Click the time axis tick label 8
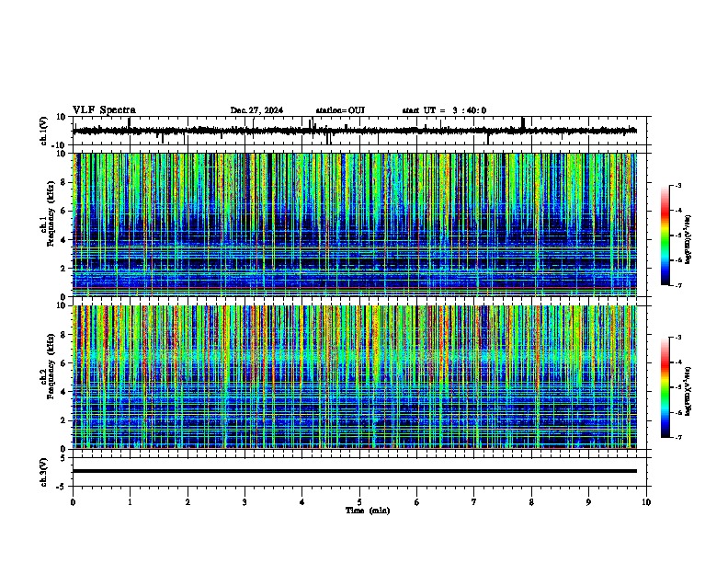Screen dimensions: 728x563 pyautogui.click(x=531, y=502)
